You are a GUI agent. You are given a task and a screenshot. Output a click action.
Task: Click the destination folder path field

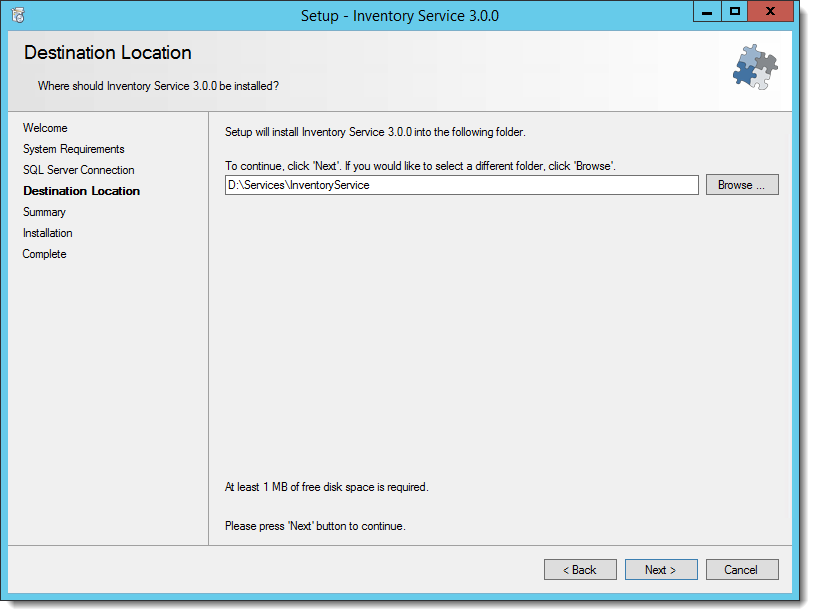pos(462,185)
